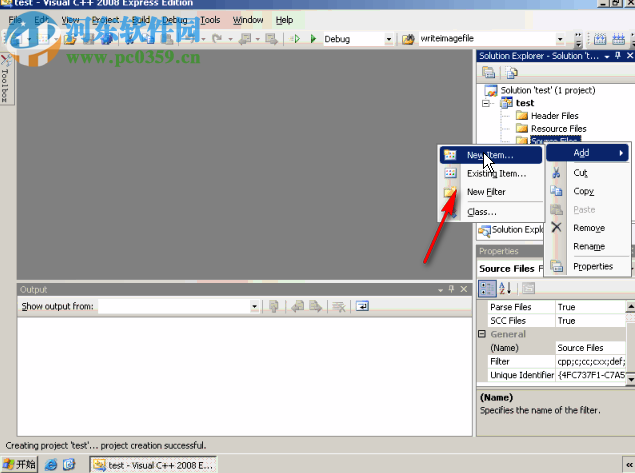Click the Windows Start button
This screenshot has width=635, height=473.
[19, 464]
